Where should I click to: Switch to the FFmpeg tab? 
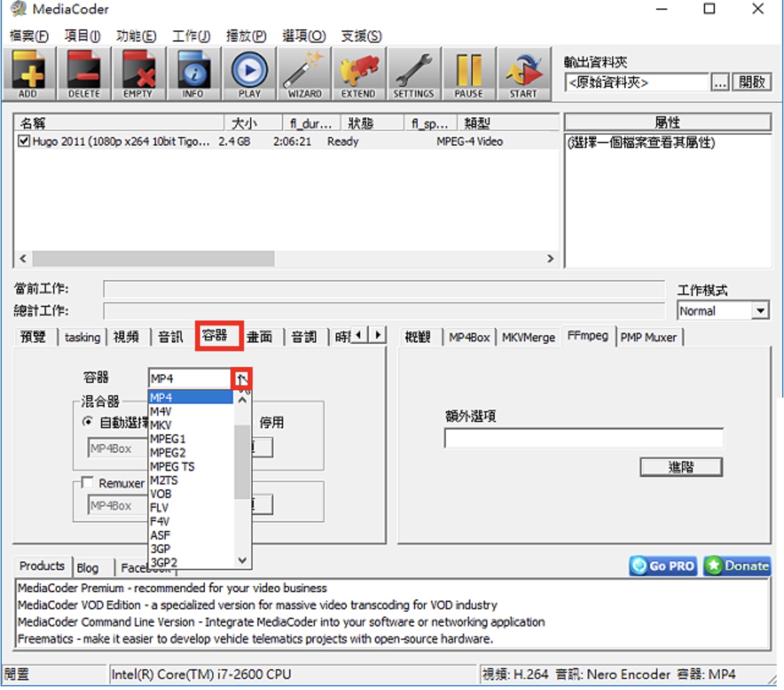tap(588, 336)
